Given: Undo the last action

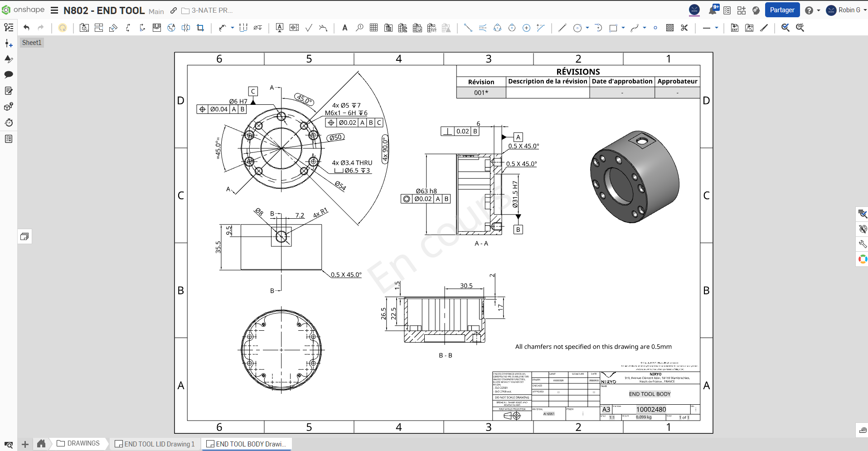Looking at the screenshot, I should click(26, 28).
